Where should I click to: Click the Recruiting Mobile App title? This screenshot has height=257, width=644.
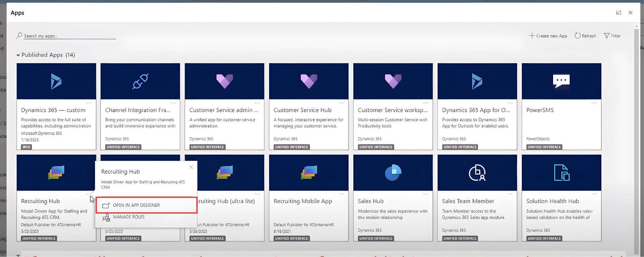[303, 201]
